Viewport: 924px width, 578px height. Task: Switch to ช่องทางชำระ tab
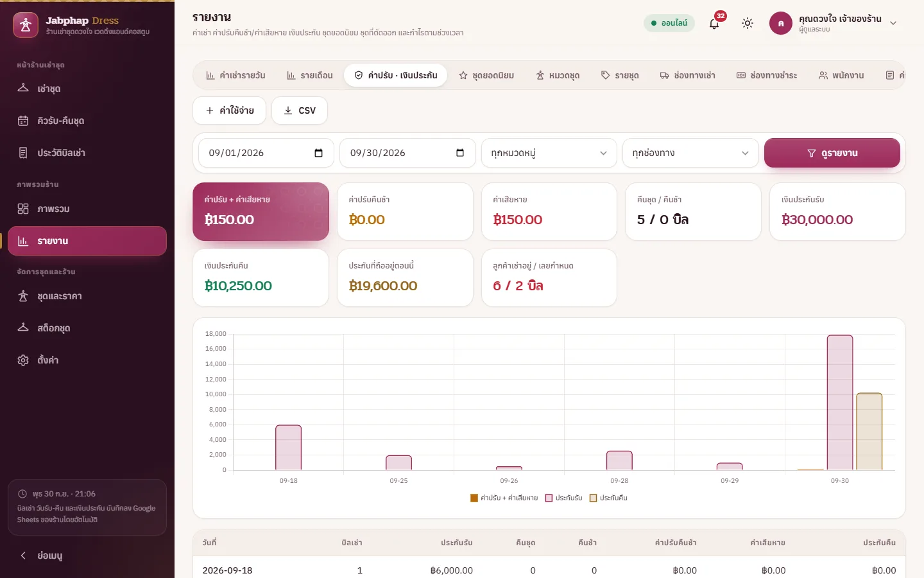(767, 75)
